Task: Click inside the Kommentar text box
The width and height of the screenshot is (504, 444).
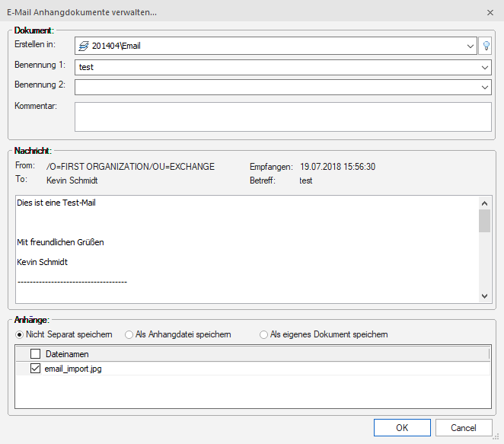Action: pos(282,117)
